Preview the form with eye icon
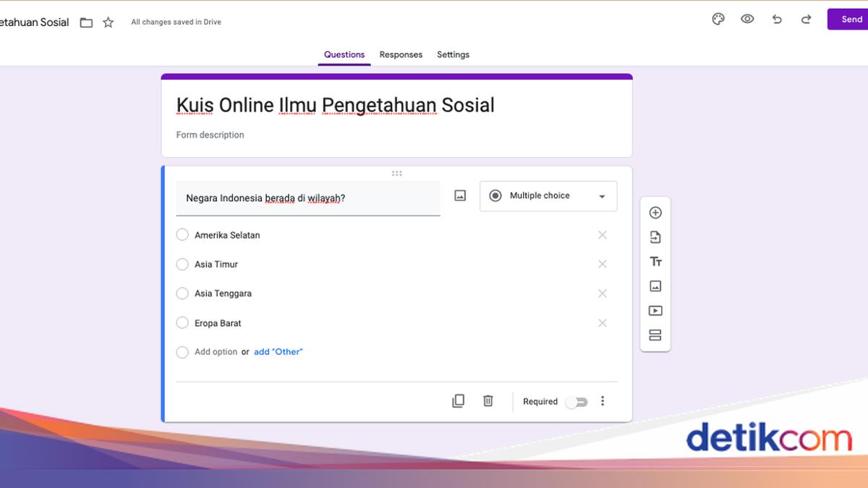Image resolution: width=868 pixels, height=488 pixels. pos(747,20)
